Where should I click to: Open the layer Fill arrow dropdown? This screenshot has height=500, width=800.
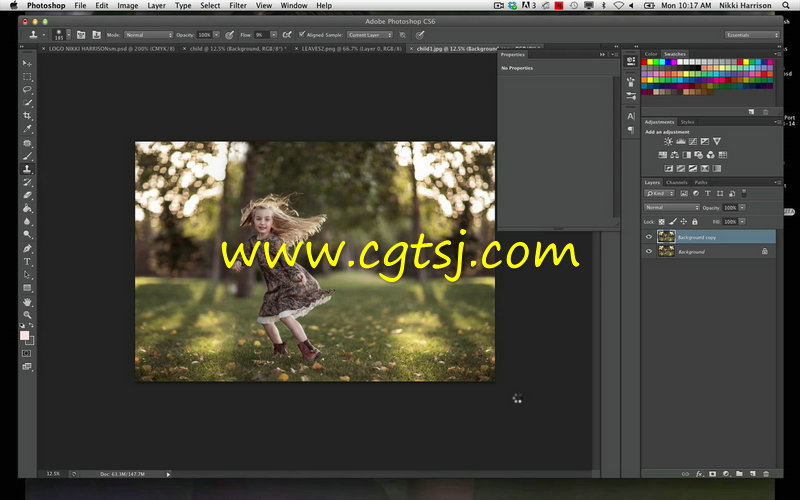click(742, 221)
